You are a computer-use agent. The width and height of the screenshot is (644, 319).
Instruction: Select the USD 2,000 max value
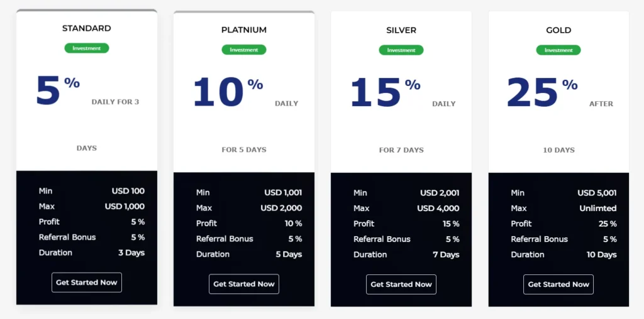[281, 208]
